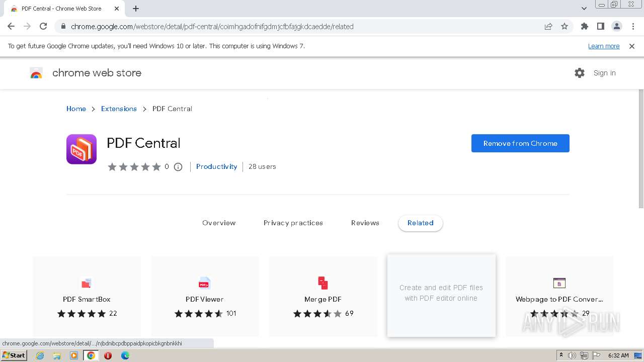Bookmark this tab with the star icon
The height and width of the screenshot is (362, 644).
[565, 27]
